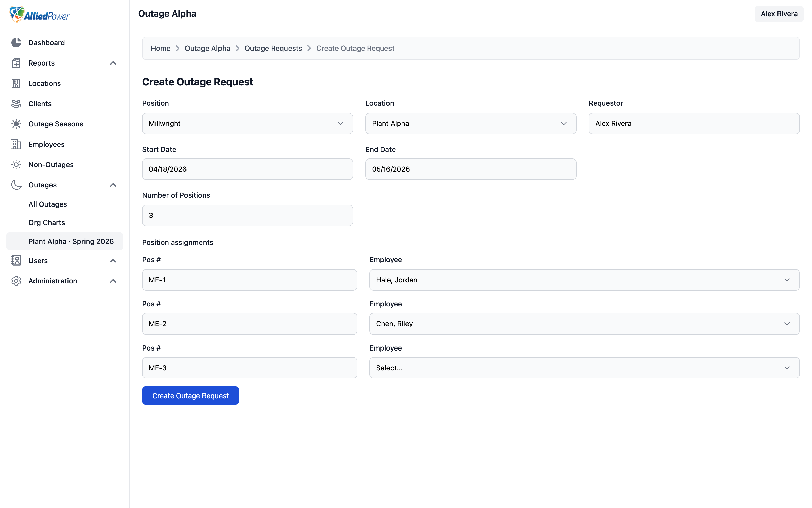
Task: Click the ME-2 Pos # field
Action: point(249,324)
